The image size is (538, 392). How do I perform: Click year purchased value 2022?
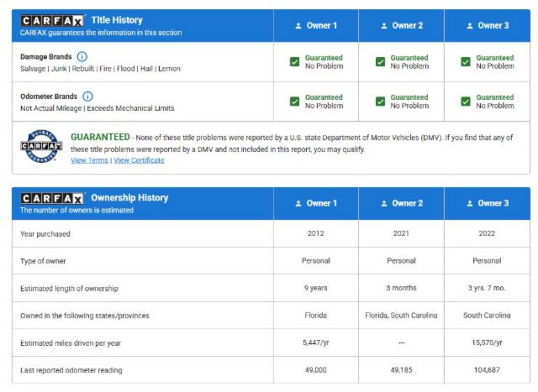(x=487, y=234)
